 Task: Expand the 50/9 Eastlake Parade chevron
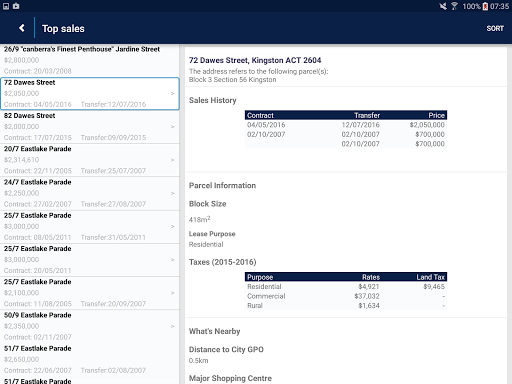[x=172, y=326]
